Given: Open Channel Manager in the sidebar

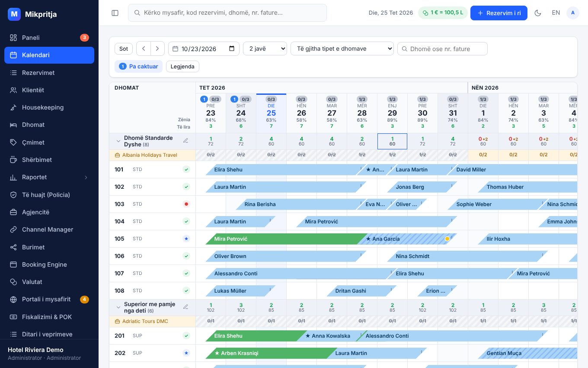Looking at the screenshot, I should [x=49, y=229].
